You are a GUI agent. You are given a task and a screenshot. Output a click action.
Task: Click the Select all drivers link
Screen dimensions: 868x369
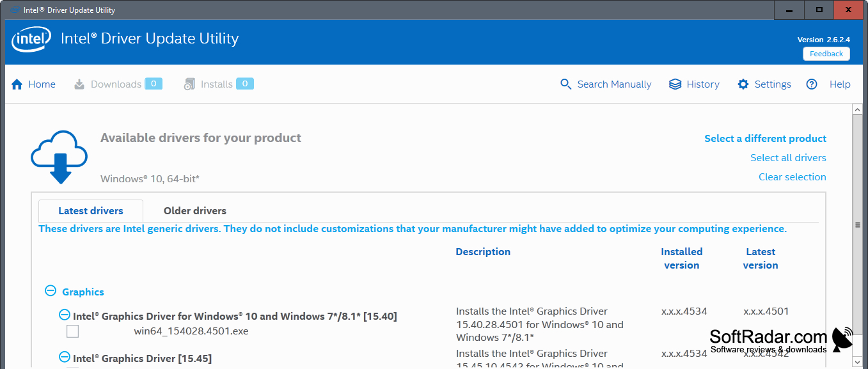(788, 158)
